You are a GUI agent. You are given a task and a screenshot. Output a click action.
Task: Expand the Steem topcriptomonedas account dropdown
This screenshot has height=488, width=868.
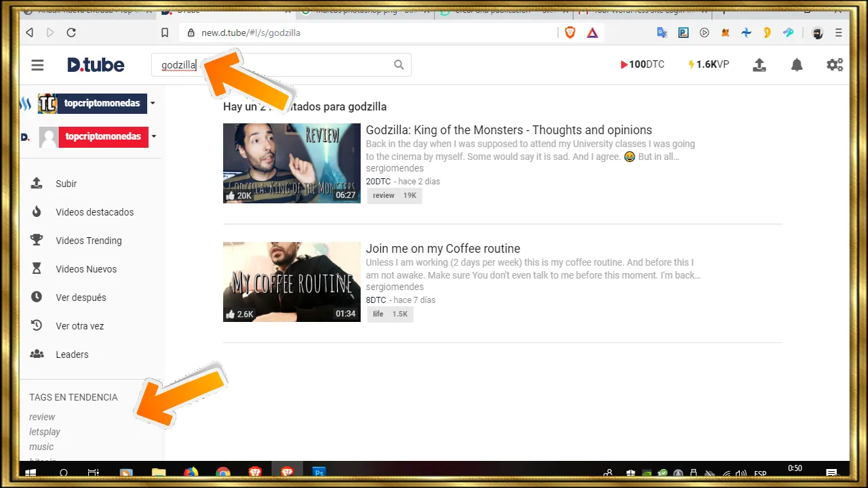click(x=153, y=103)
